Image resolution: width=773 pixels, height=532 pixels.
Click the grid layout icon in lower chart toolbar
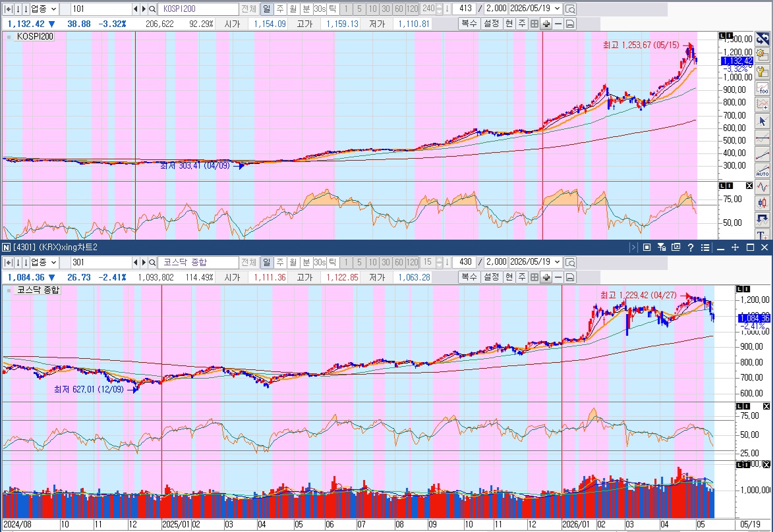[x=534, y=277]
